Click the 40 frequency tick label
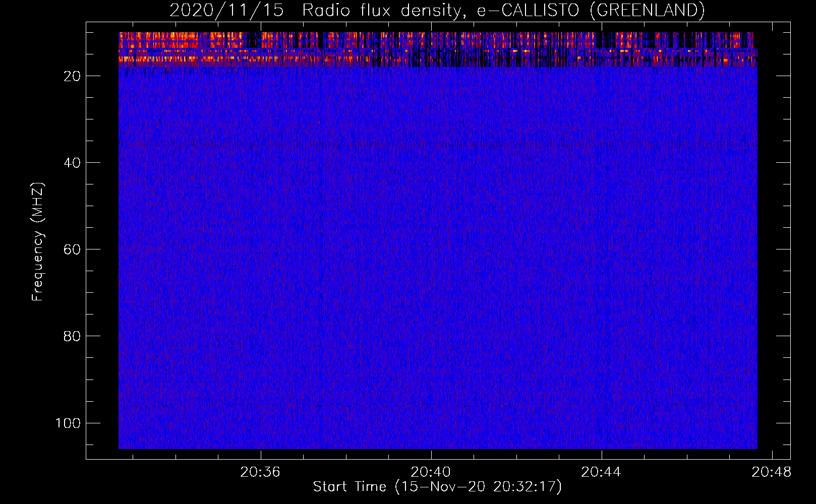This screenshot has width=816, height=504. pyautogui.click(x=72, y=163)
